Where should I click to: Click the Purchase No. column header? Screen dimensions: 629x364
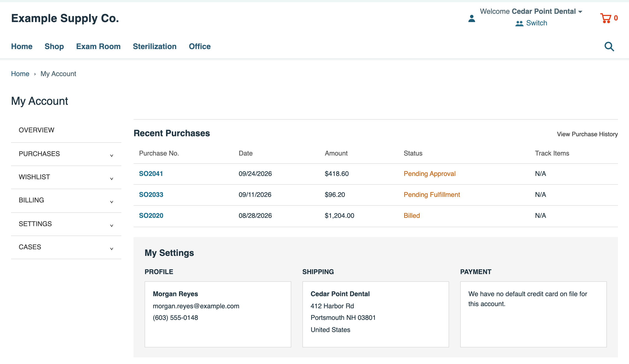pyautogui.click(x=159, y=153)
